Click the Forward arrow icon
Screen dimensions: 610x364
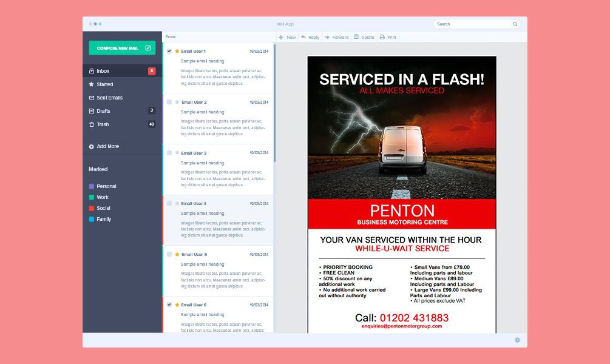pos(327,37)
